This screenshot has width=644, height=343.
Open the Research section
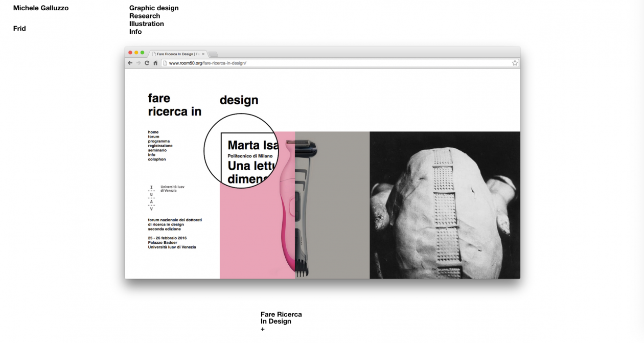(x=145, y=16)
